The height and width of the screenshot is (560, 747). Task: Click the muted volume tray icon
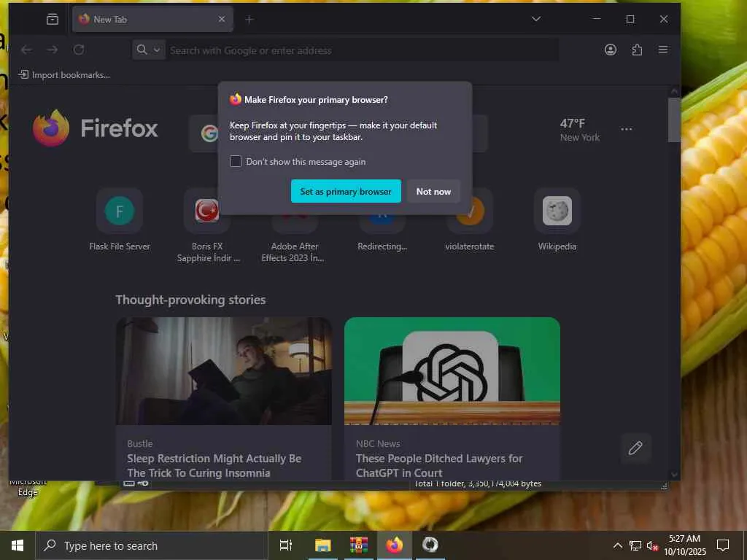click(652, 545)
